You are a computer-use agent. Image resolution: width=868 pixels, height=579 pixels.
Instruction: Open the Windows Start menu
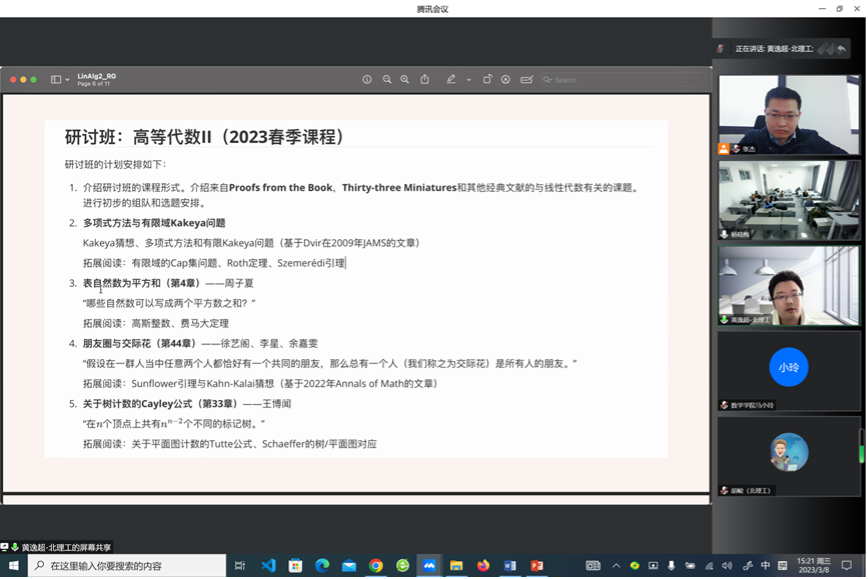pyautogui.click(x=12, y=566)
